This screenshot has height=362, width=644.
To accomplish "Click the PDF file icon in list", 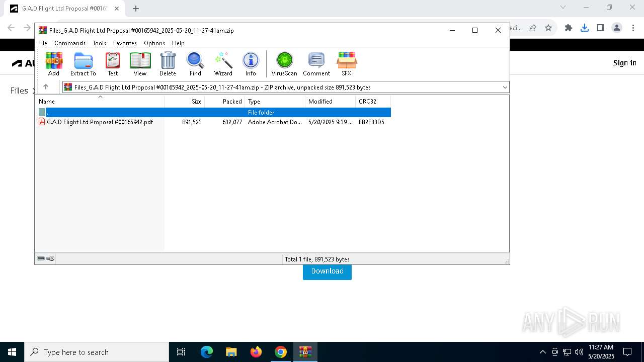I will coord(42,122).
